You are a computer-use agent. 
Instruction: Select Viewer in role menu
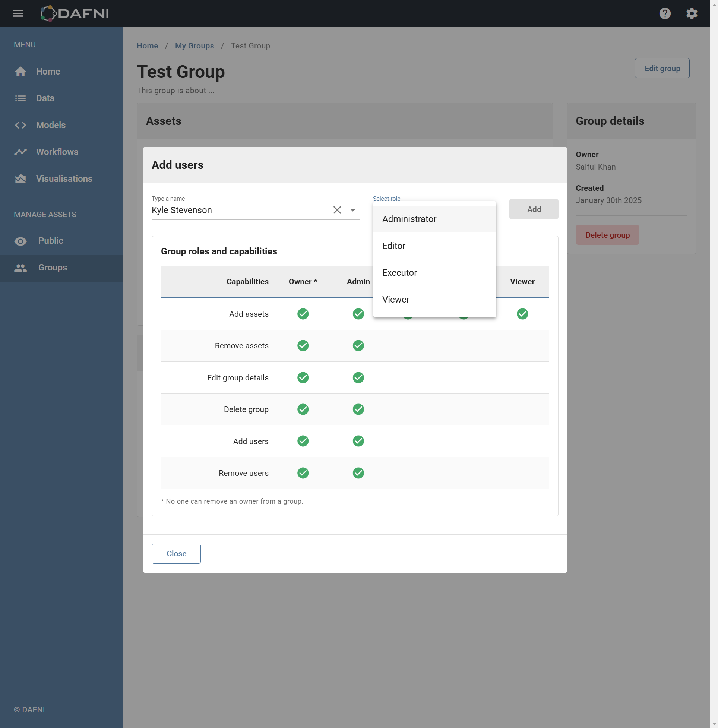point(395,299)
